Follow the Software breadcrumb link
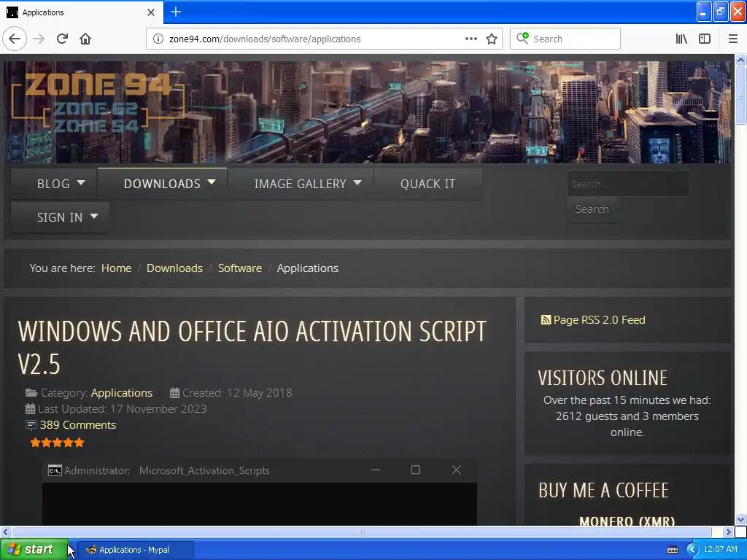Image resolution: width=747 pixels, height=560 pixels. (239, 268)
